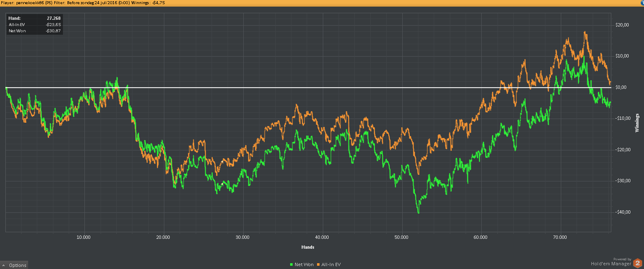Click the Winnings axis title

pos(637,123)
